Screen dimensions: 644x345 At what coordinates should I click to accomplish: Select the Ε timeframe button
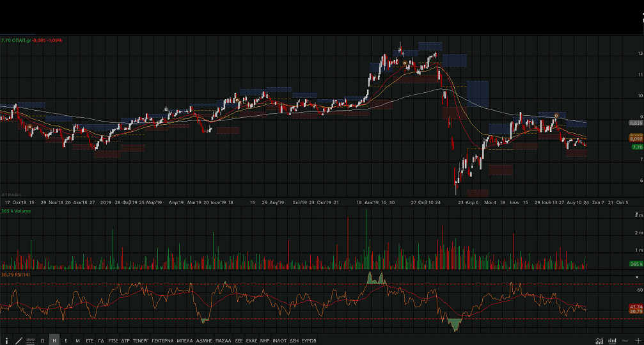click(66, 341)
